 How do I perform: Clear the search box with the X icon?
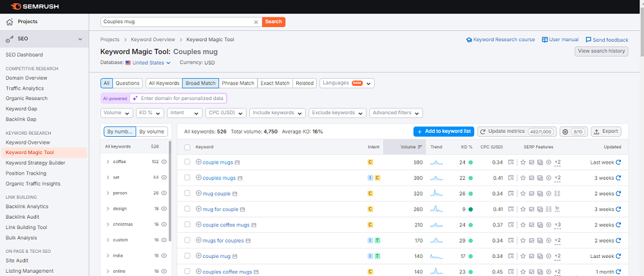point(256,22)
